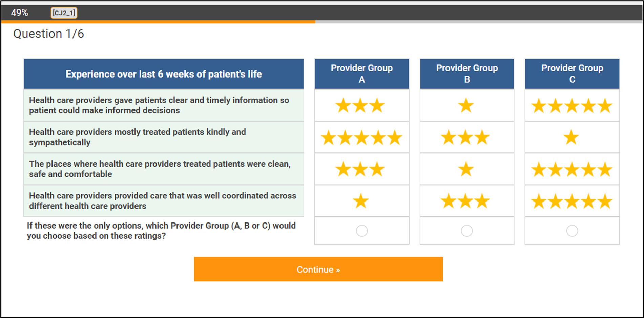644x318 pixels.
Task: Click Group B's single-star clear information rating
Action: pos(466,106)
